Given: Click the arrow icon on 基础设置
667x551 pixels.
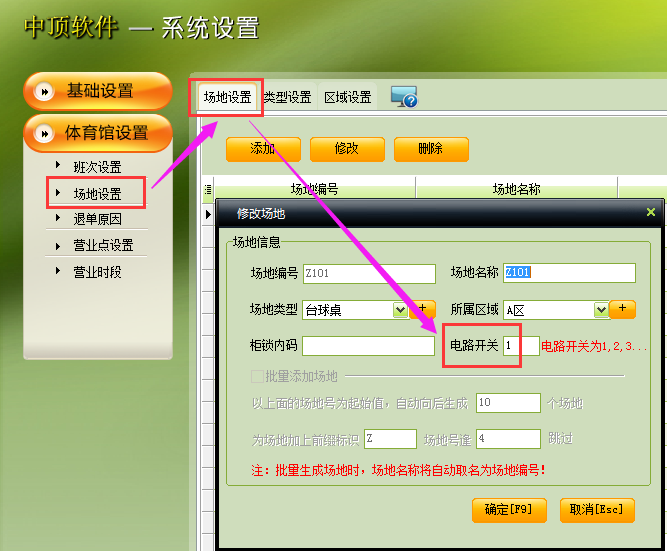Looking at the screenshot, I should 44,91.
